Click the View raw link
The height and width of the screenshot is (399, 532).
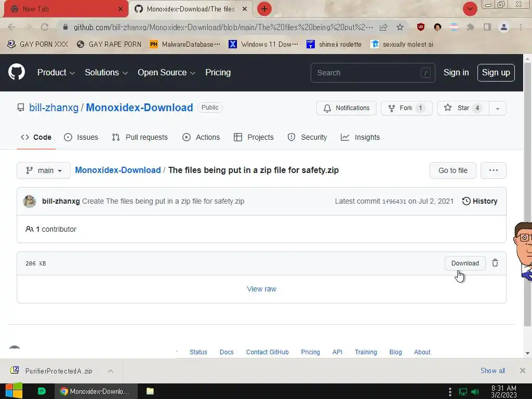[262, 289]
